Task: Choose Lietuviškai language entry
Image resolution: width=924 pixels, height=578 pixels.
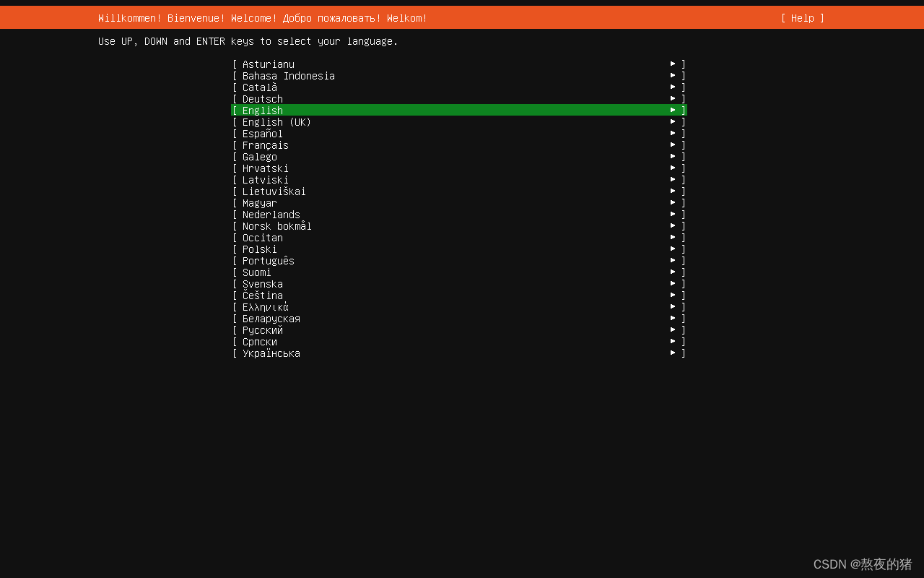Action: coord(459,191)
